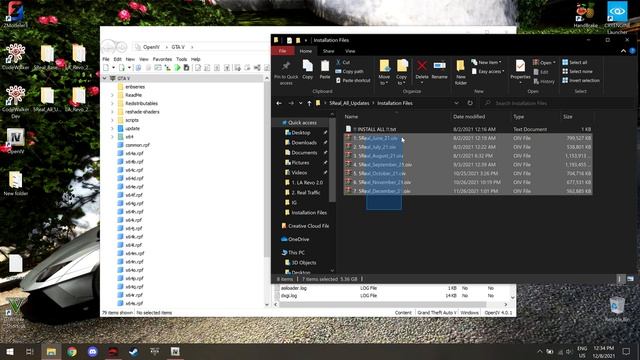Open the ribbon Open dropdown
Viewport: 640px width, 360px height.
click(x=544, y=62)
